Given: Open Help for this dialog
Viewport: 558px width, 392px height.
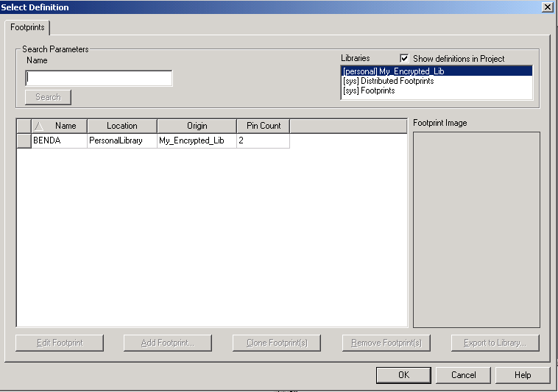Looking at the screenshot, I should click(x=522, y=375).
